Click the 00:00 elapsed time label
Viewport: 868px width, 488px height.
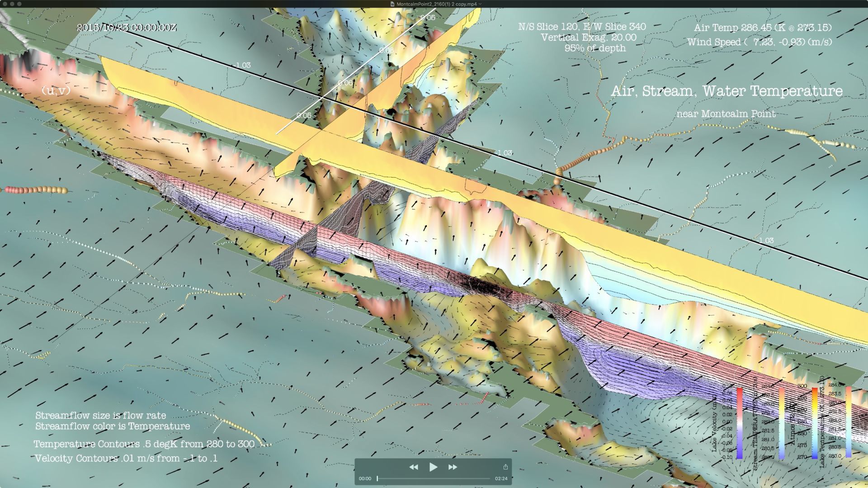(x=365, y=479)
